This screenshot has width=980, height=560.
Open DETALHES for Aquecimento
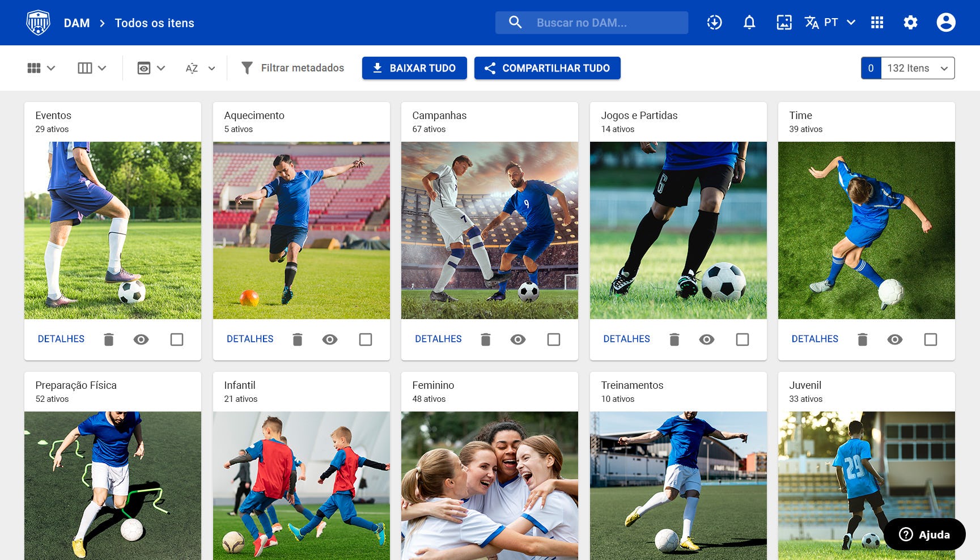pyautogui.click(x=250, y=339)
